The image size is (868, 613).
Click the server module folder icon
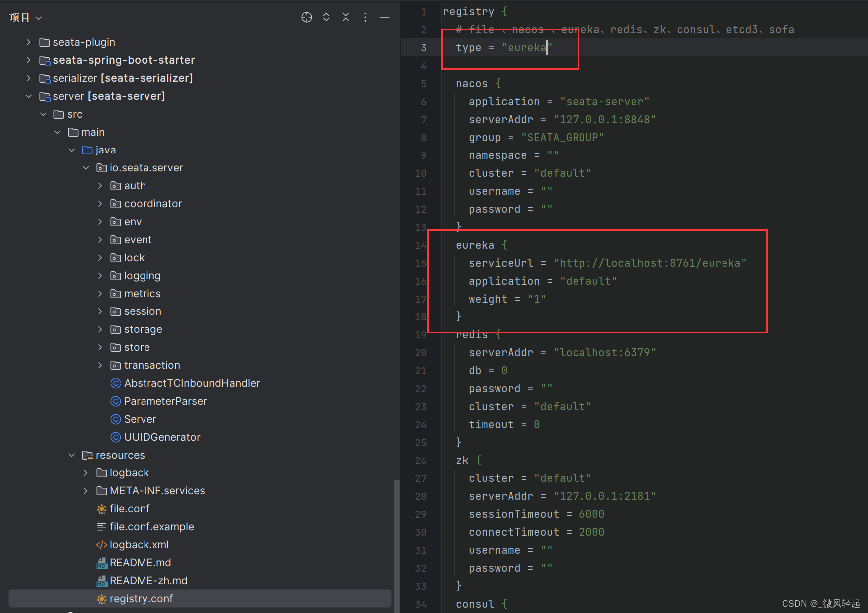click(45, 97)
